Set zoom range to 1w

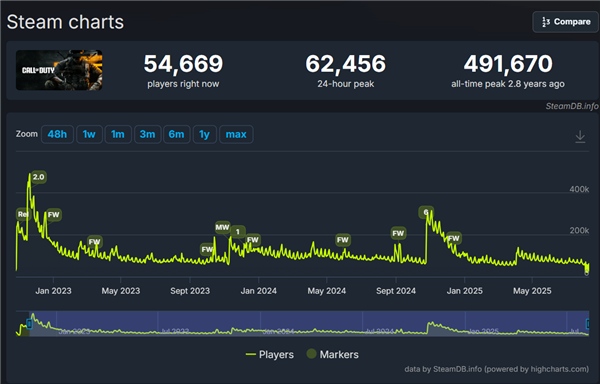(x=89, y=134)
